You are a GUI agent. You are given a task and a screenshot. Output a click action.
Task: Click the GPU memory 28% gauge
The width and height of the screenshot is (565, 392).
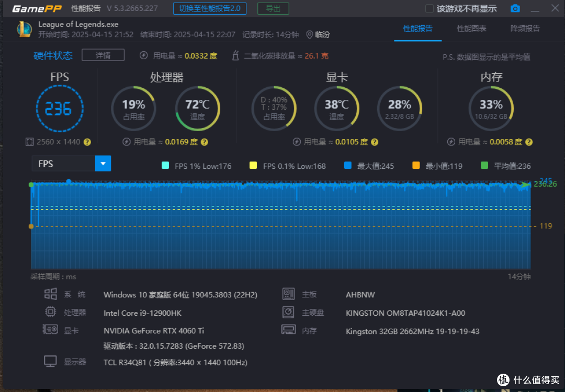point(400,108)
